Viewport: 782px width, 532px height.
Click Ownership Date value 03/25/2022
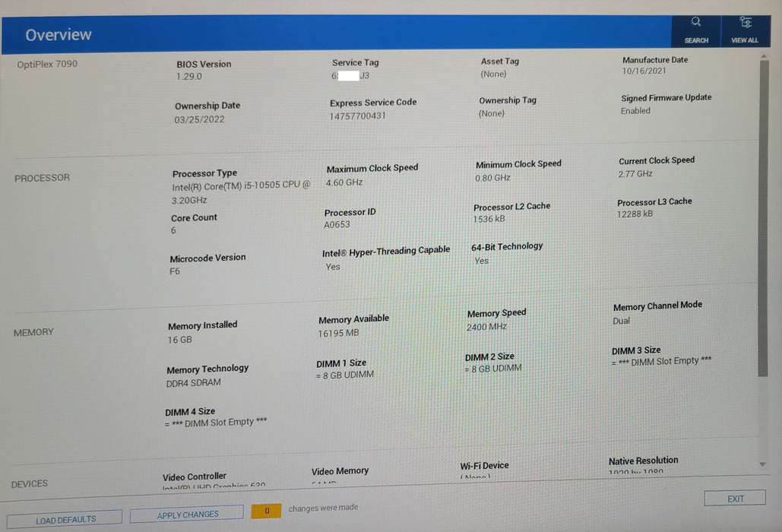pyautogui.click(x=199, y=119)
